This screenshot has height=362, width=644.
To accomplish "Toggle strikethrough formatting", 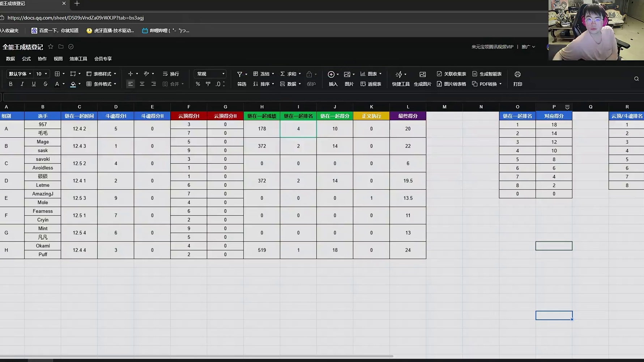I will (45, 84).
